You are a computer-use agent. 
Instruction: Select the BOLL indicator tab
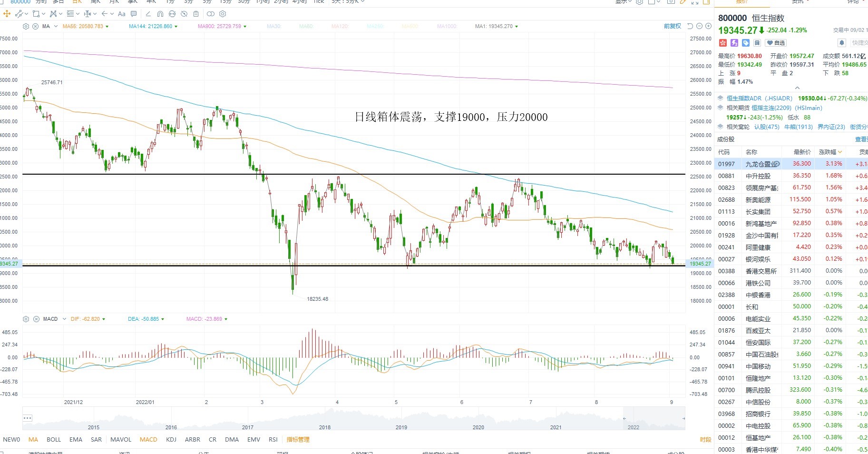54,439
